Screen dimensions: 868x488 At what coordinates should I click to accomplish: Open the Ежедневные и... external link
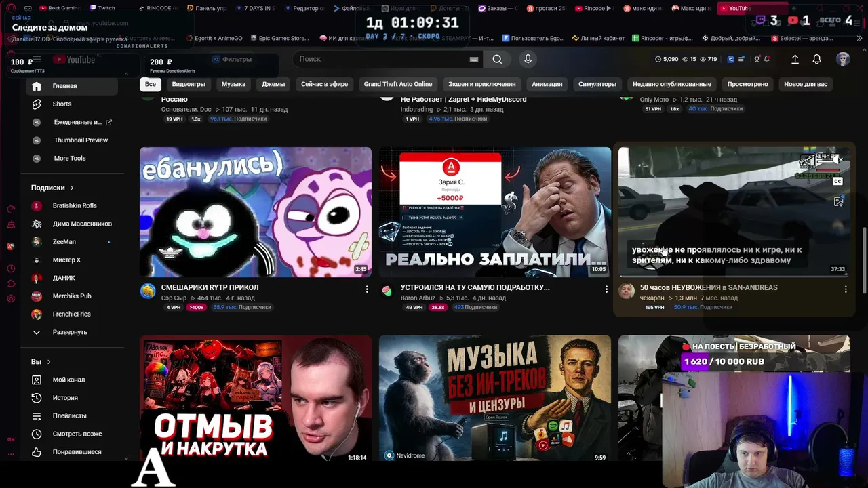pos(72,122)
